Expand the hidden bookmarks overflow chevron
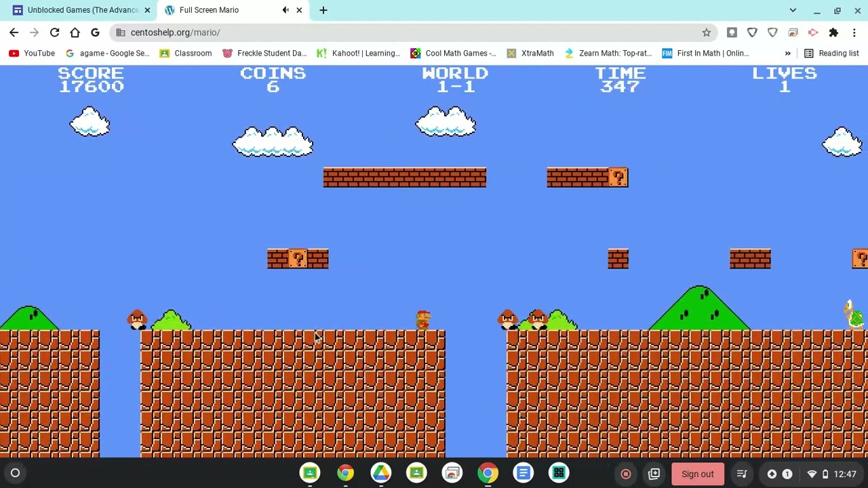The image size is (868, 488). click(787, 54)
